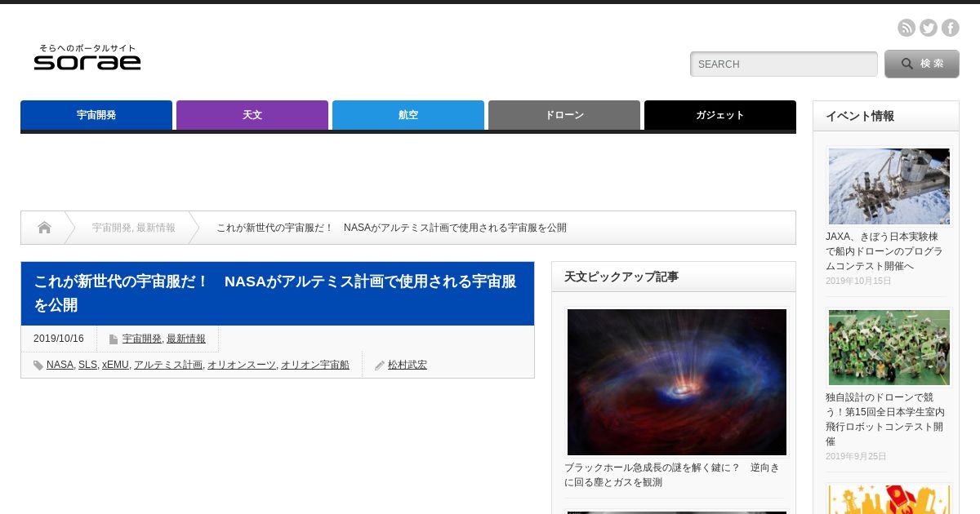Open the black hole article thumbnail
The image size is (980, 514).
coord(677,382)
